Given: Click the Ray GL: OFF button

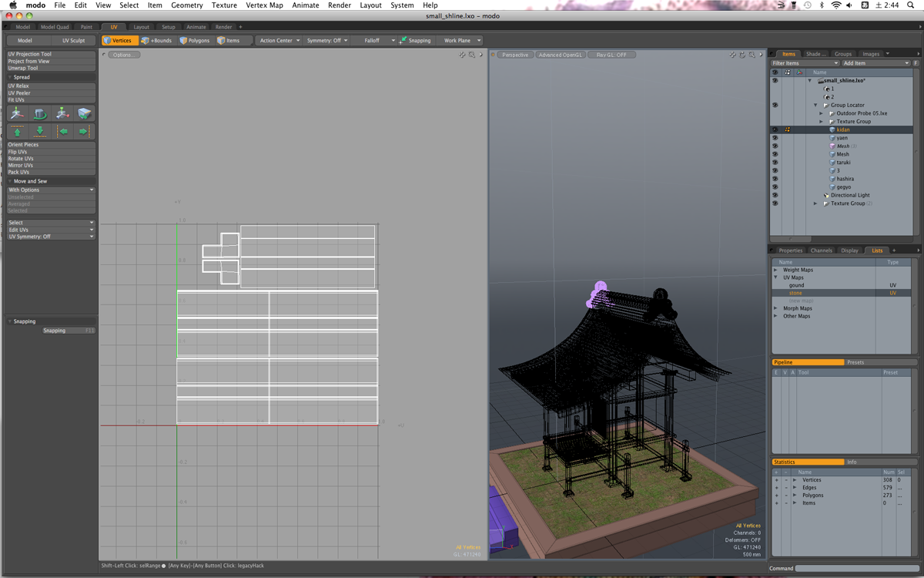Looking at the screenshot, I should tap(611, 55).
